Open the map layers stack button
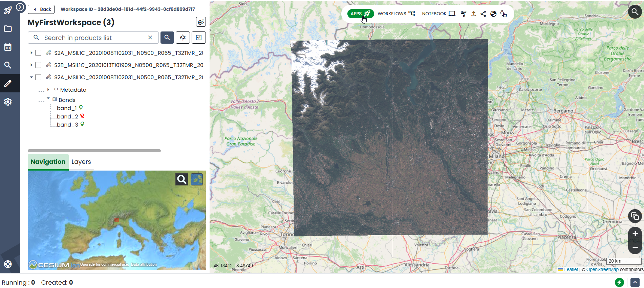 635,216
